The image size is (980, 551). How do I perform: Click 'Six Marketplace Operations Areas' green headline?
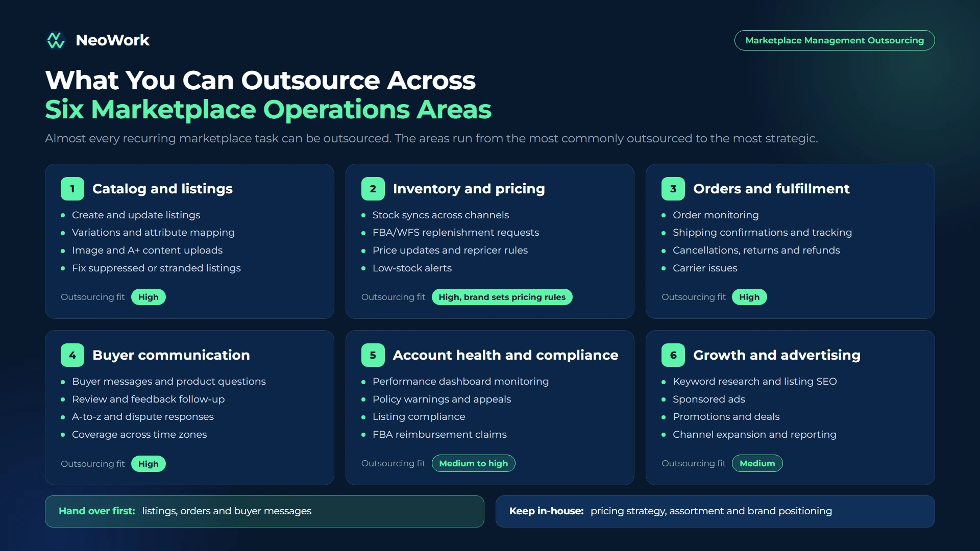(268, 109)
